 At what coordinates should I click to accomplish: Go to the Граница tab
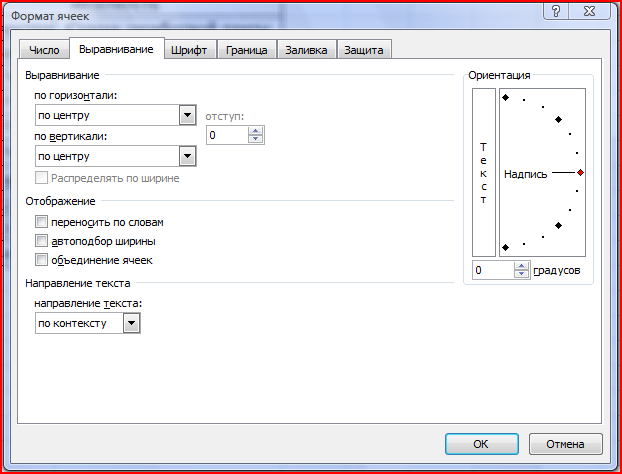(246, 50)
